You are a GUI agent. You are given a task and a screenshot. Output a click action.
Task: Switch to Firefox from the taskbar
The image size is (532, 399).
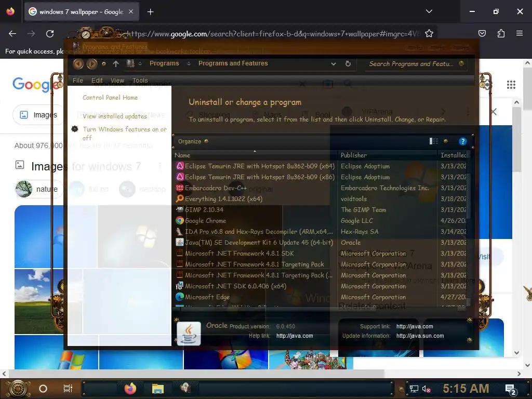coord(130,389)
